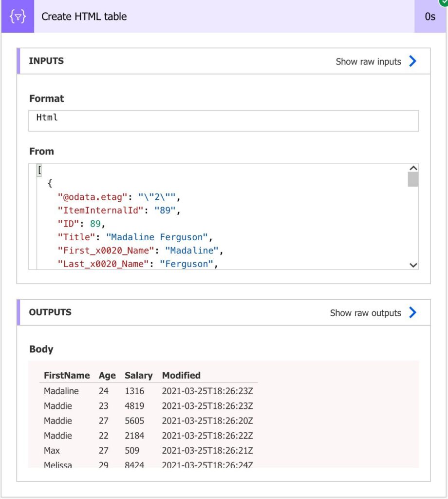
Task: Click age value 24 in Madaline row
Action: [x=103, y=391]
